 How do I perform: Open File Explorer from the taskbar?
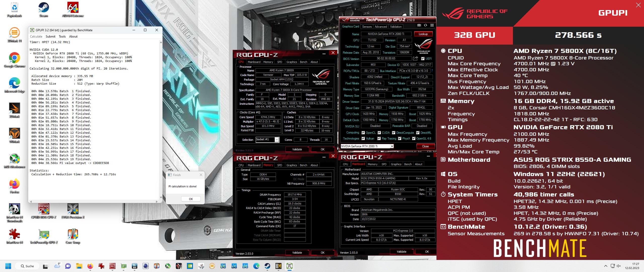(79, 266)
